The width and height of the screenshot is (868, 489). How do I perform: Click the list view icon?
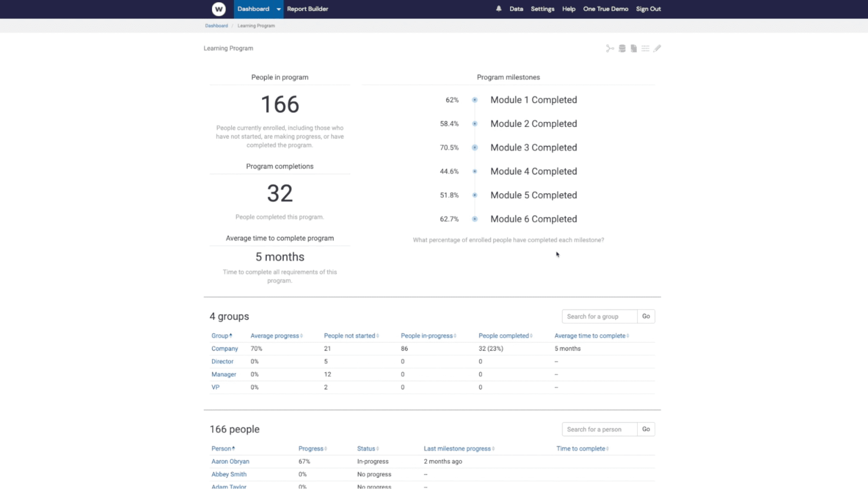(645, 49)
